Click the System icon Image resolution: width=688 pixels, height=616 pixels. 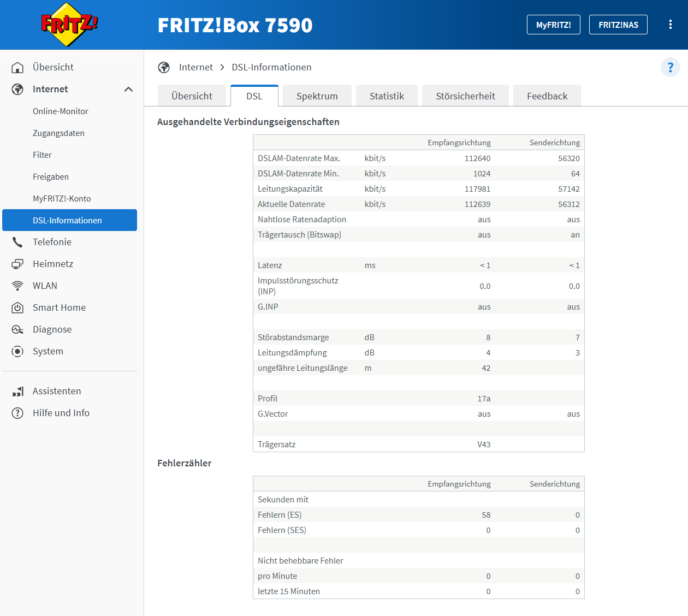[x=17, y=351]
